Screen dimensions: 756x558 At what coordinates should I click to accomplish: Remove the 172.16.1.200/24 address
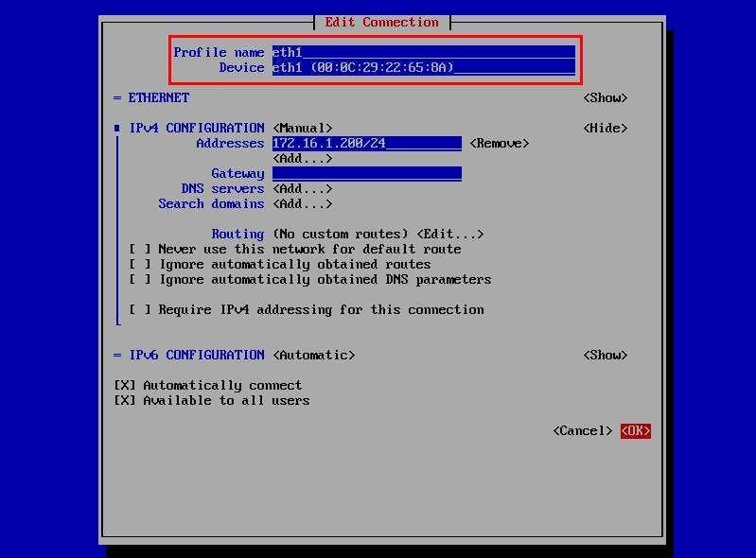tap(499, 143)
